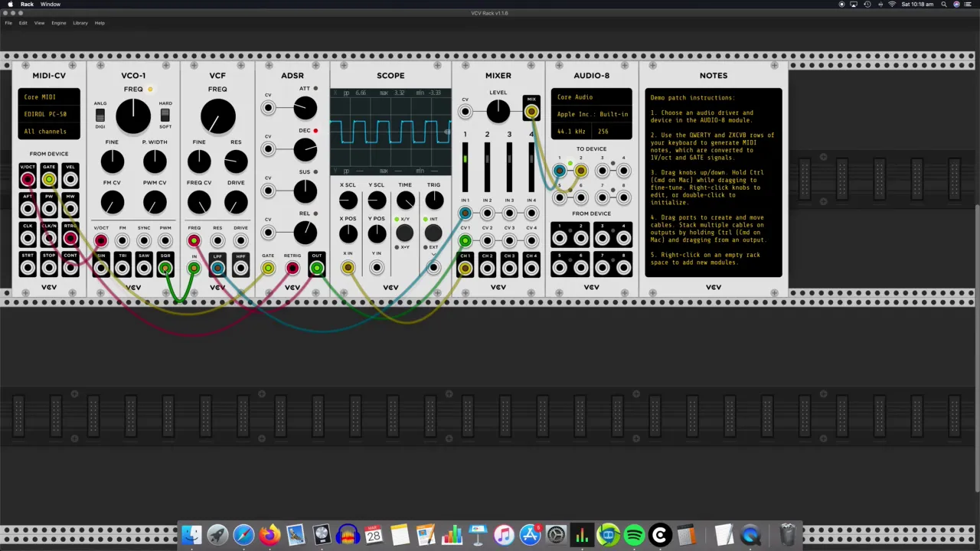The width and height of the screenshot is (980, 551).
Task: Click the VCF LPF output port
Action: tap(217, 268)
